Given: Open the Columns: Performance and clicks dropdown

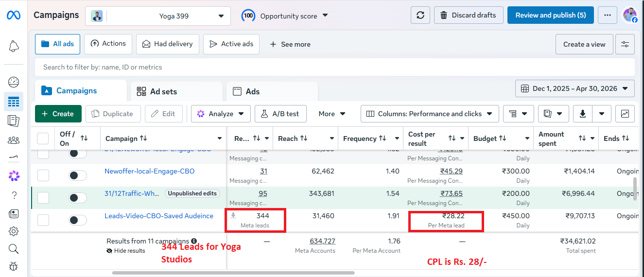Looking at the screenshot, I should (430, 114).
